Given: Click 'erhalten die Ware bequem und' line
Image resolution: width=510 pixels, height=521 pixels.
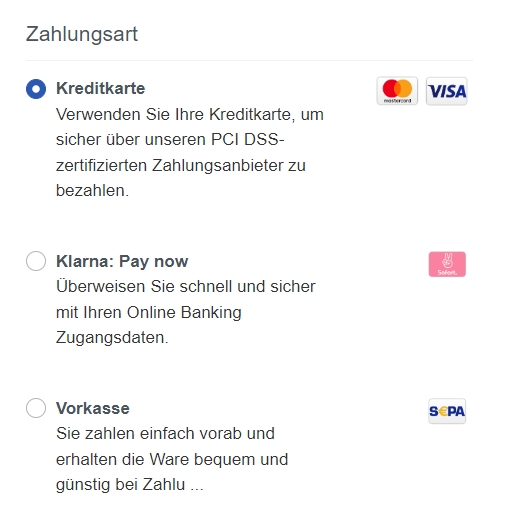Looking at the screenshot, I should click(172, 459).
